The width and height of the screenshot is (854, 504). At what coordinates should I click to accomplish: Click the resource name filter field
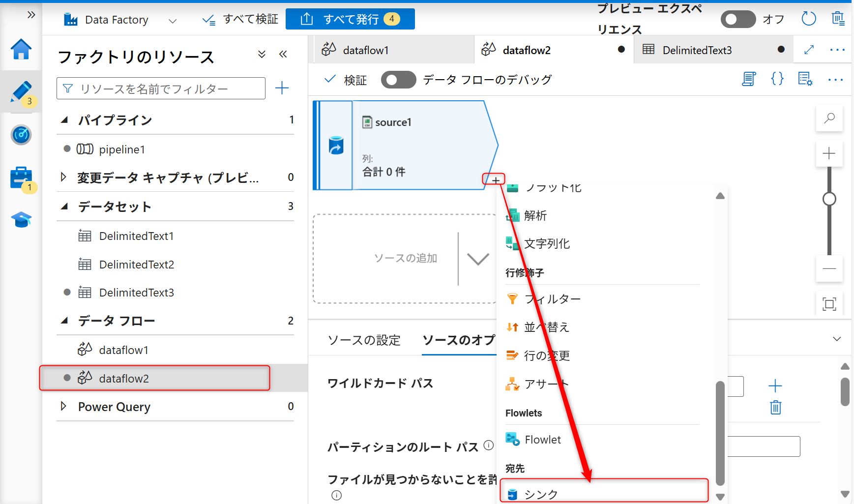click(161, 89)
